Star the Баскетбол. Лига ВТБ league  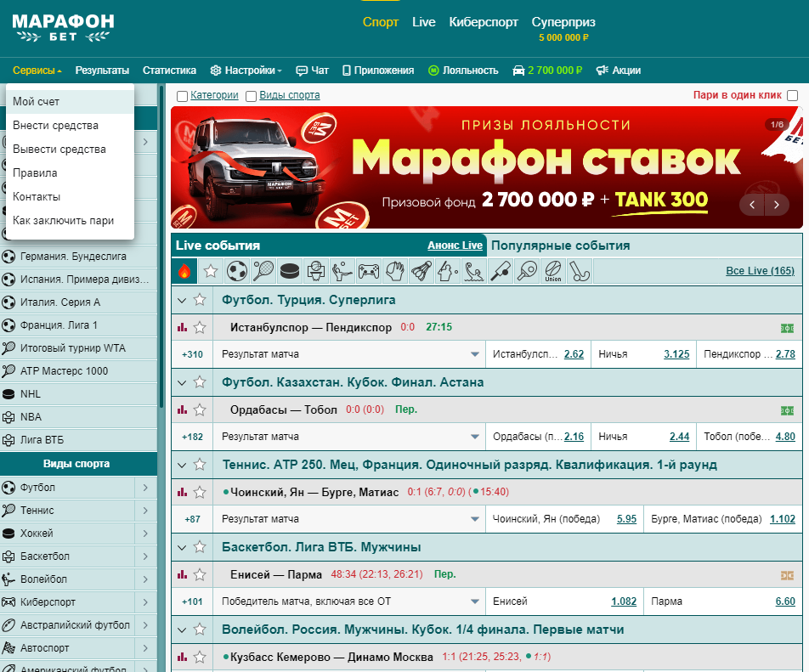[200, 546]
